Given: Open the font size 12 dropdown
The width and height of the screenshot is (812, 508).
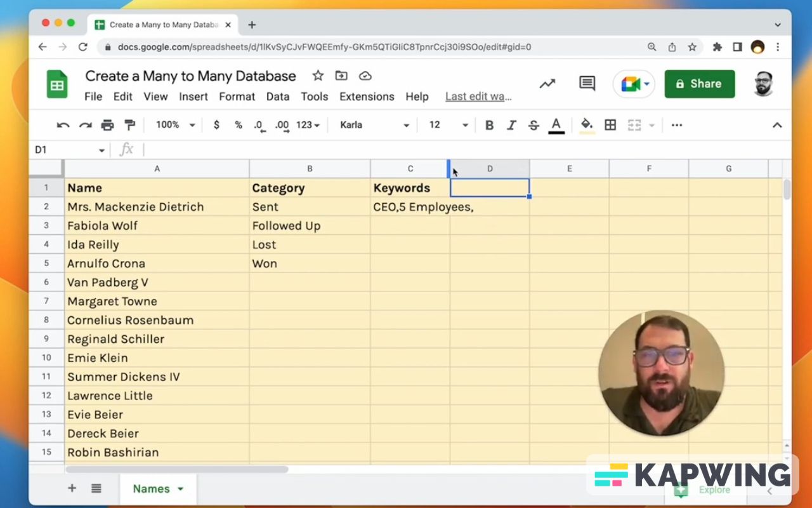Looking at the screenshot, I should coord(449,125).
